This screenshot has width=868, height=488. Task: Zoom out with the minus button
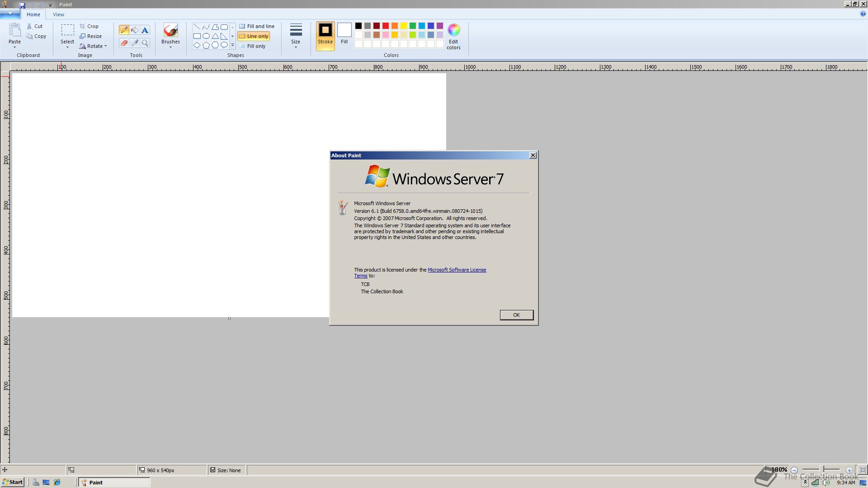[794, 470]
